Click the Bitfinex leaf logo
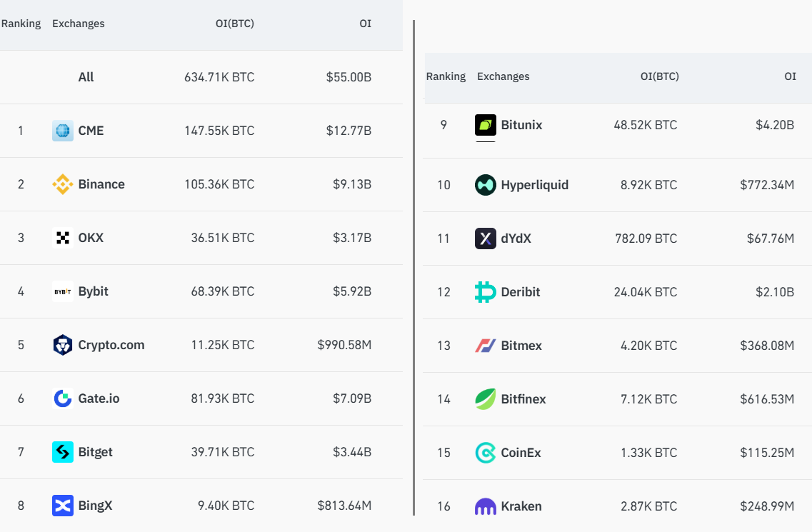The image size is (812, 532). (486, 399)
